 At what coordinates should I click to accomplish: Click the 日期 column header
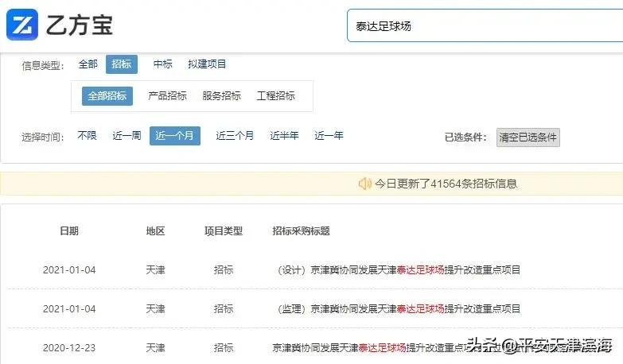(69, 231)
